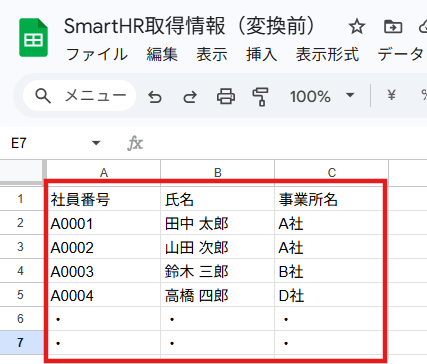The image size is (427, 364).
Task: Open the データ menu
Action: (x=401, y=54)
